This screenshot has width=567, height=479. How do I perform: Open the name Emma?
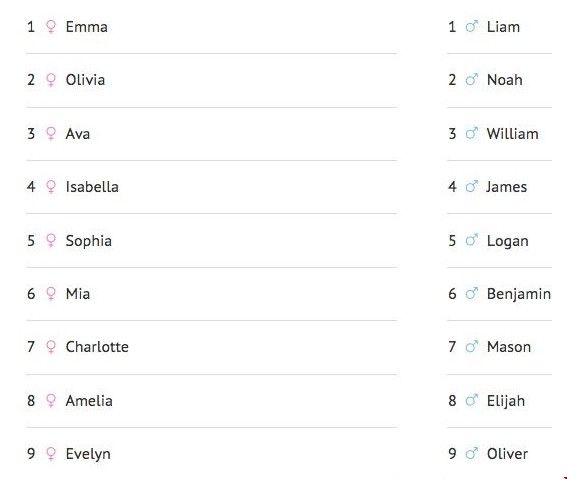86,27
